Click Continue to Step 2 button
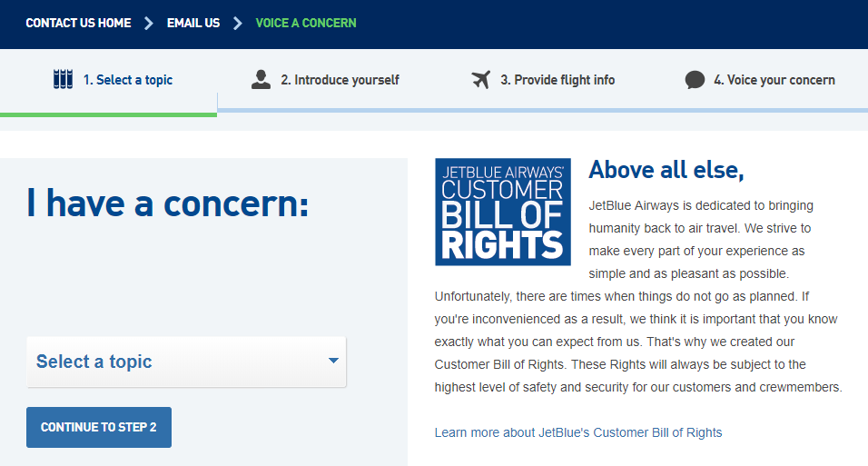The height and width of the screenshot is (466, 868). 99,427
